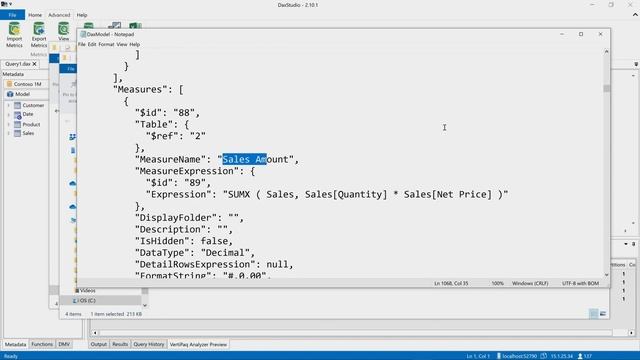The width and height of the screenshot is (640, 360).
Task: Open the Notepad File menu
Action: pos(82,44)
